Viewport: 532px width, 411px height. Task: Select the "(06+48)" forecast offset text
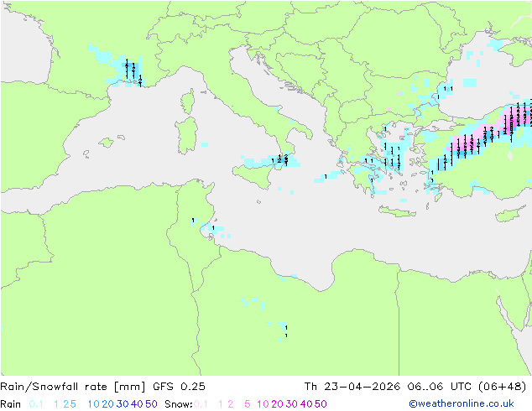502,387
